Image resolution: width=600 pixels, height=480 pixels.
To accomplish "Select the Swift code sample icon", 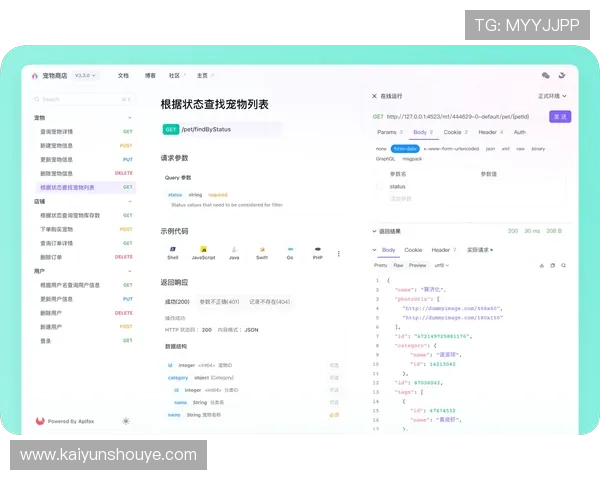I will [262, 249].
